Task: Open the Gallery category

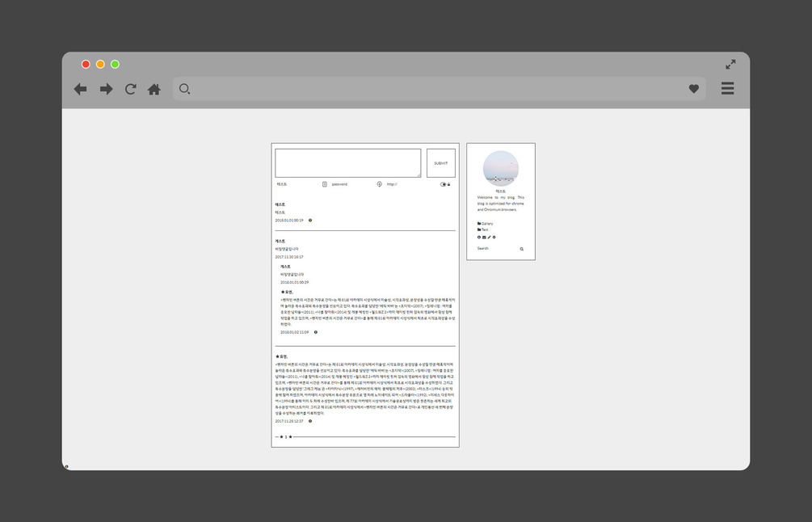Action: (x=487, y=224)
